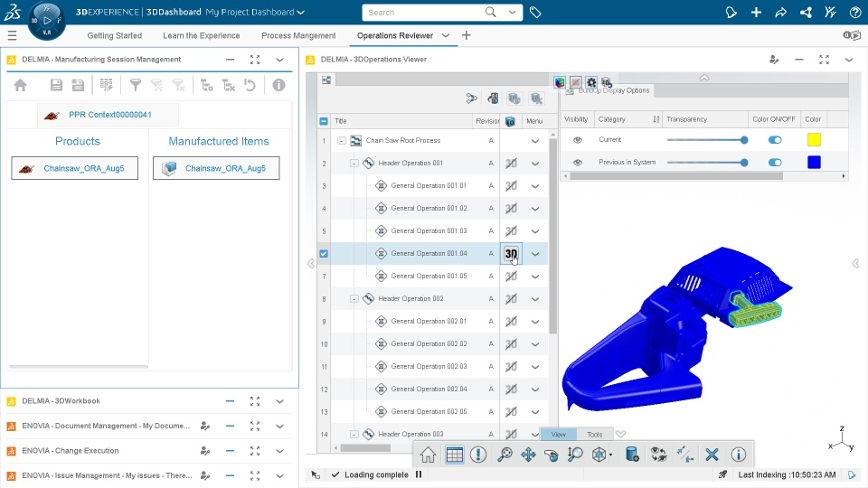Screen dimensions: 868x488
Task: Click in the Search input field
Action: point(423,12)
